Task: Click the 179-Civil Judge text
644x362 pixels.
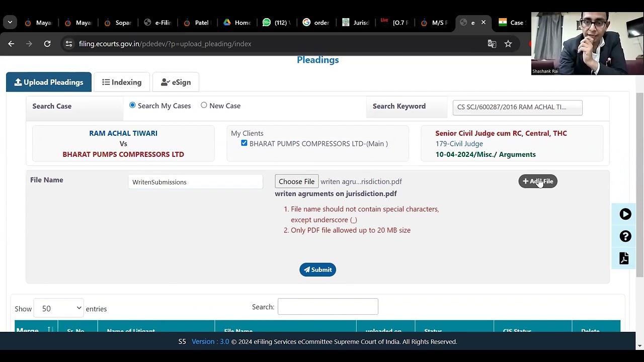Action: pos(459,144)
